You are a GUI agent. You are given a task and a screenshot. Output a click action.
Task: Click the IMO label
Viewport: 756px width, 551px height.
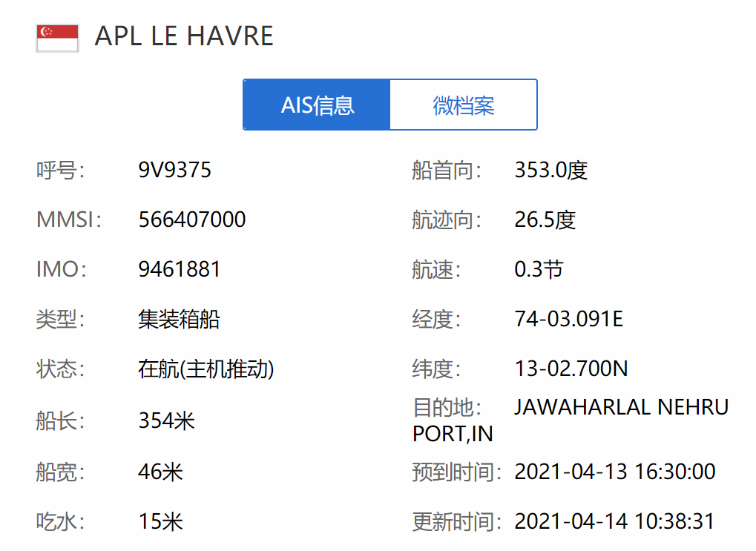[x=62, y=269]
